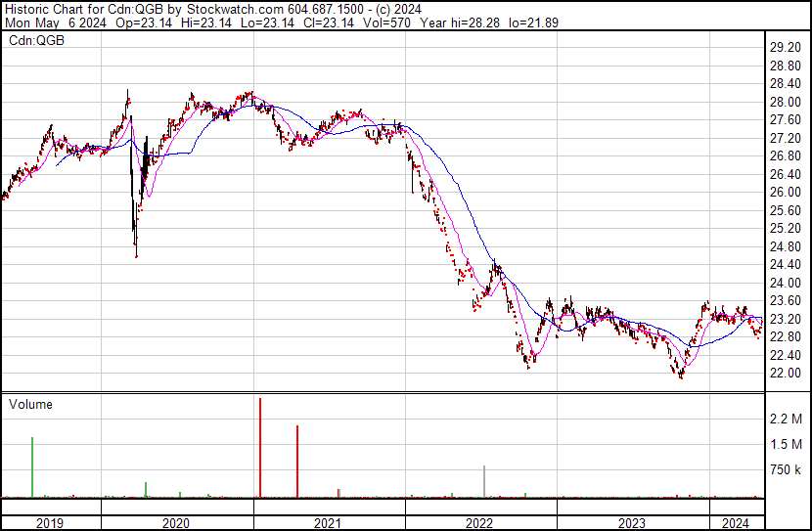Click the 24.00 price axis label
This screenshot has height=531, width=812.
[785, 283]
